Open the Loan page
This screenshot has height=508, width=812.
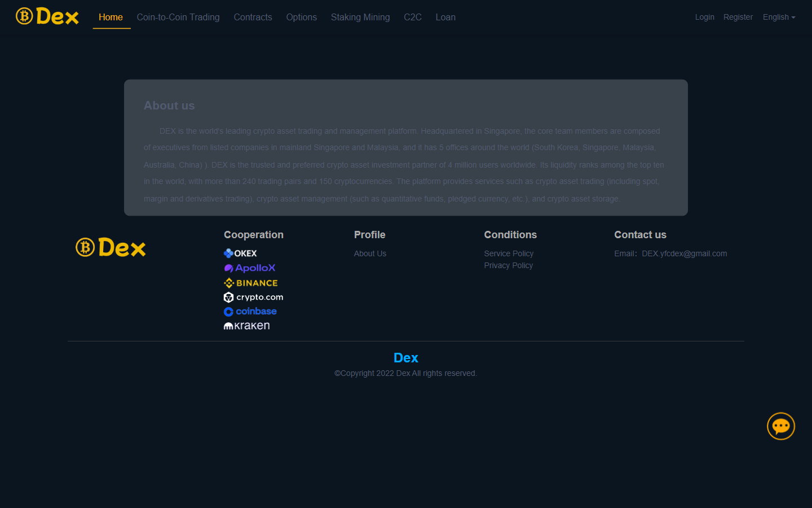coord(445,17)
